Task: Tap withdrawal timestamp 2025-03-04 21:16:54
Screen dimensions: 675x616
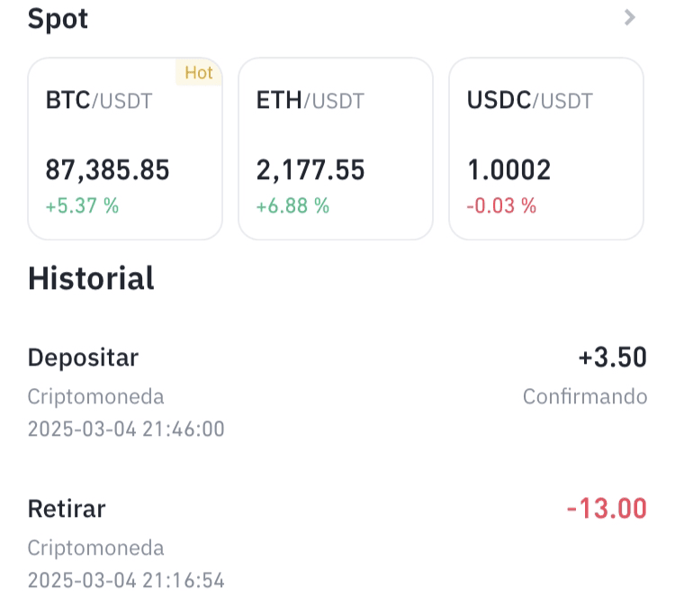Action: (x=126, y=580)
